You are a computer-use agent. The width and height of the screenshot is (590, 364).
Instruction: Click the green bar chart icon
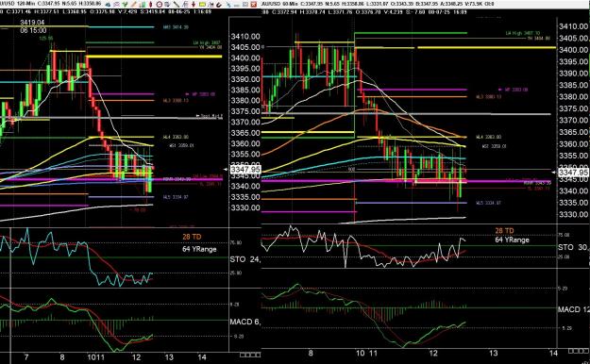click(x=143, y=5)
